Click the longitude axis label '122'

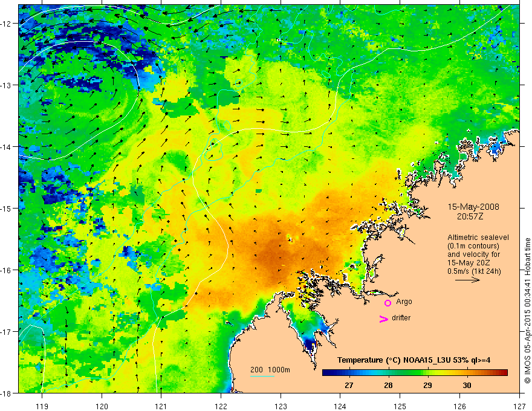pos(221,406)
